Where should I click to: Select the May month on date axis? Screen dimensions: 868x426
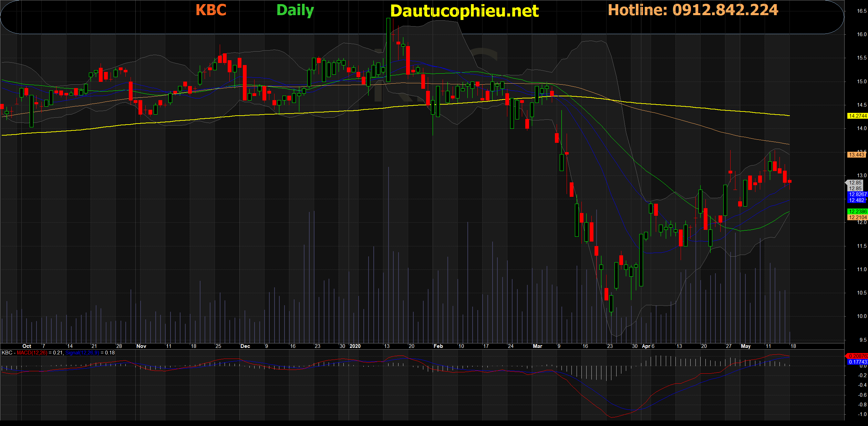pyautogui.click(x=745, y=346)
